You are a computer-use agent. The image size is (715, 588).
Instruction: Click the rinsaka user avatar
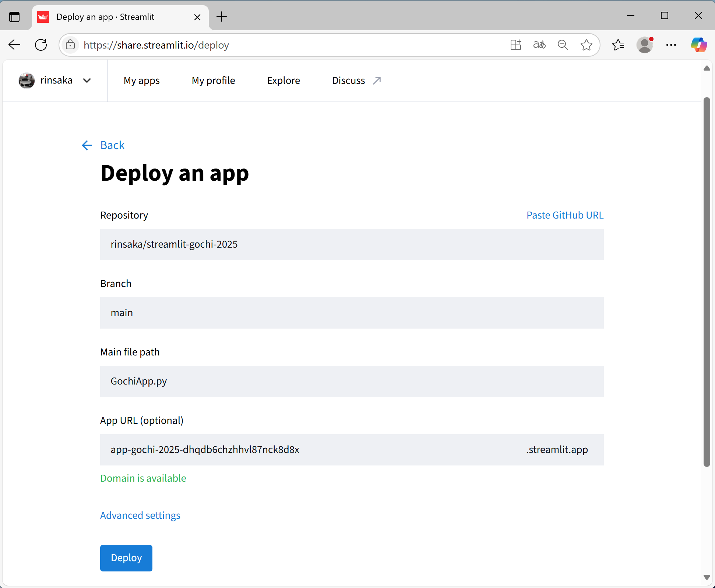click(x=27, y=81)
